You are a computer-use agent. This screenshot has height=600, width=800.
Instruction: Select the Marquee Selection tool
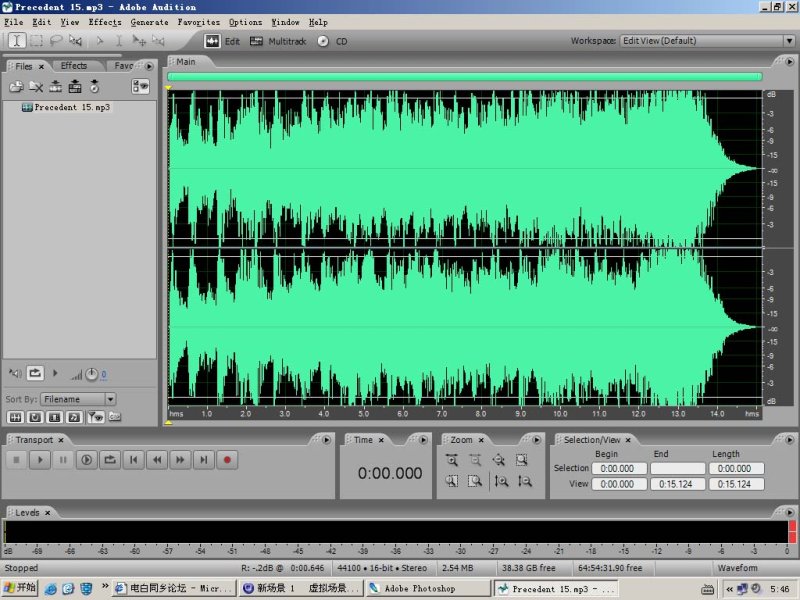tap(36, 41)
